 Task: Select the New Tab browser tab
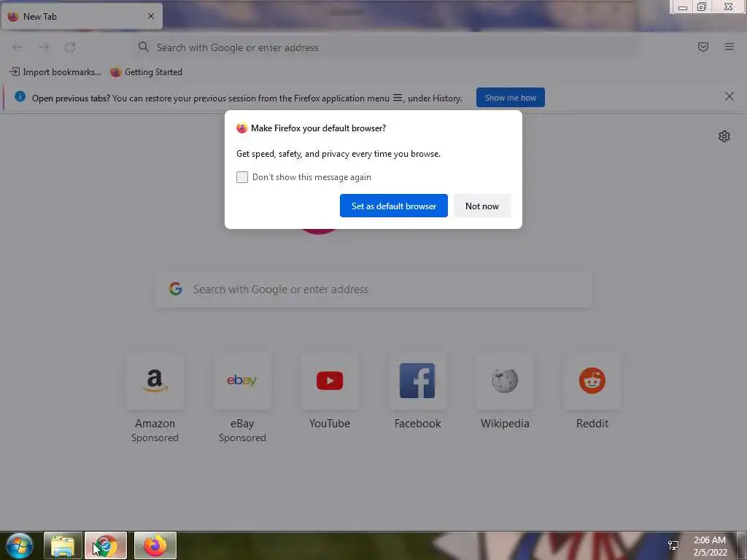pos(82,16)
